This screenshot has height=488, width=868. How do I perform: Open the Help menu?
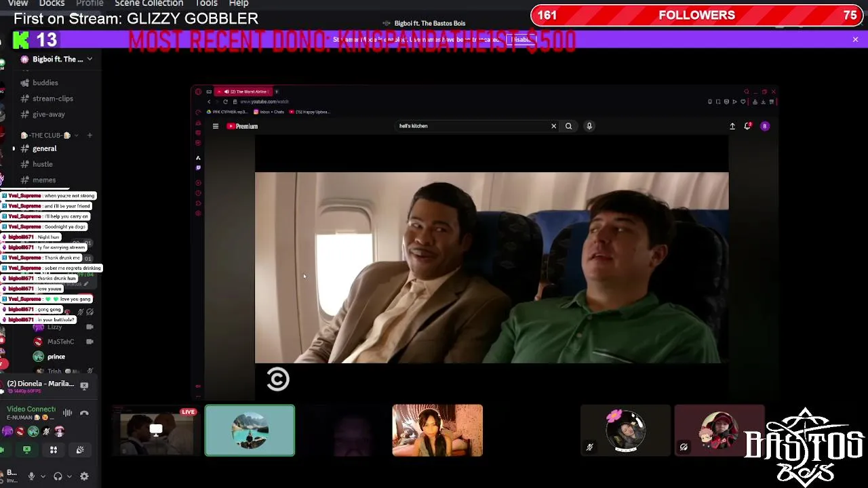239,3
